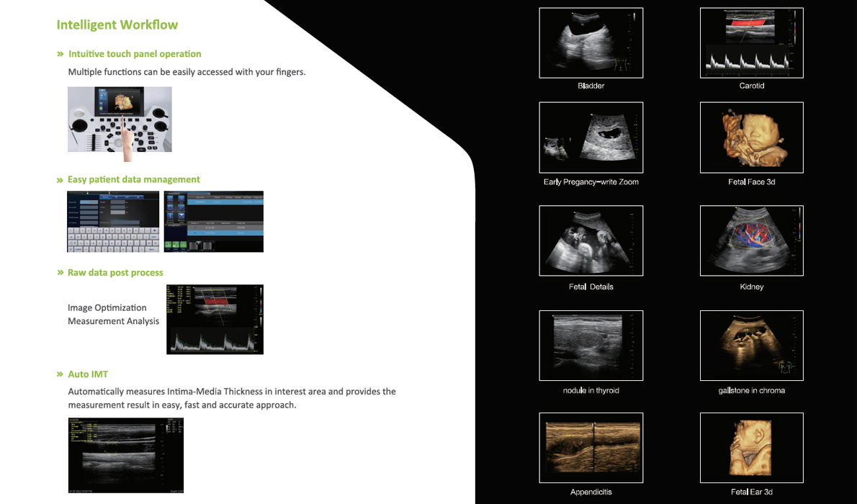Click the Easy patient data management heading

tap(134, 179)
